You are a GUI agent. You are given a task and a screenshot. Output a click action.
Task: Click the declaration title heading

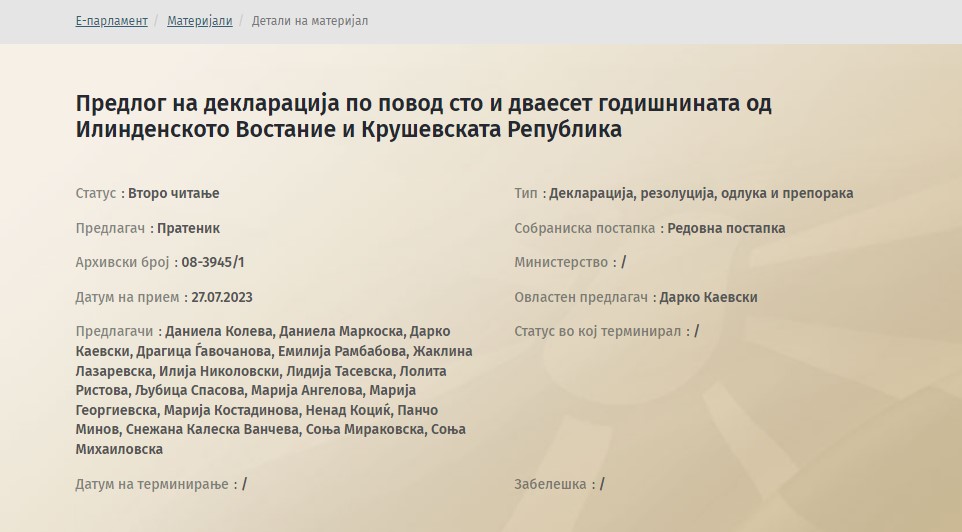(x=423, y=116)
